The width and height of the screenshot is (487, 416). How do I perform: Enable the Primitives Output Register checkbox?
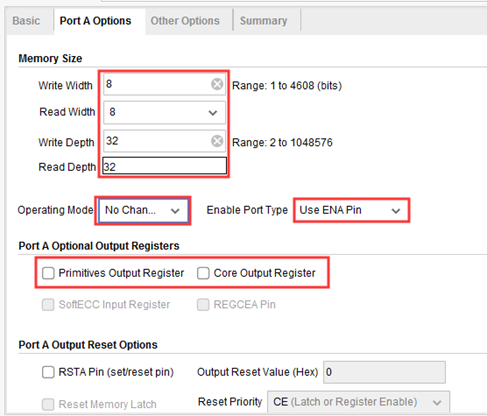(x=48, y=273)
